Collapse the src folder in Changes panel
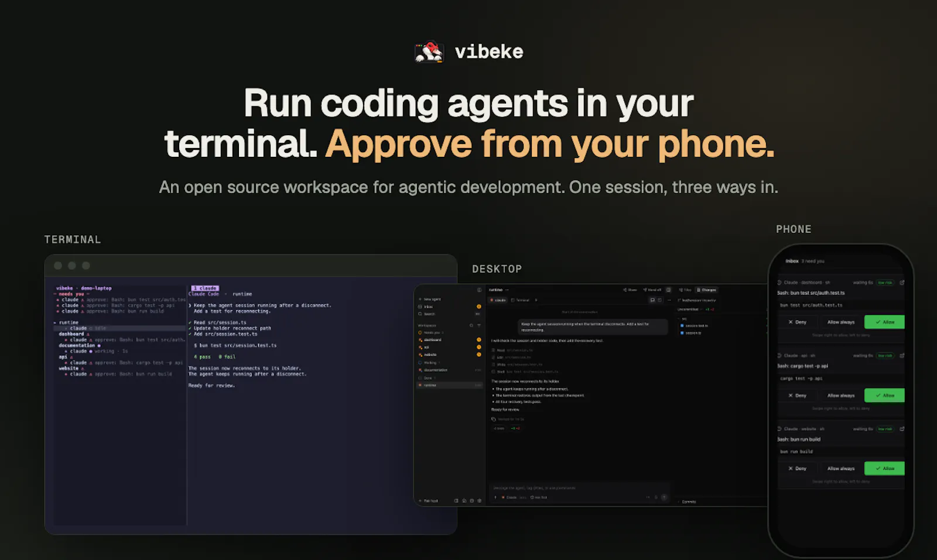 click(x=681, y=319)
